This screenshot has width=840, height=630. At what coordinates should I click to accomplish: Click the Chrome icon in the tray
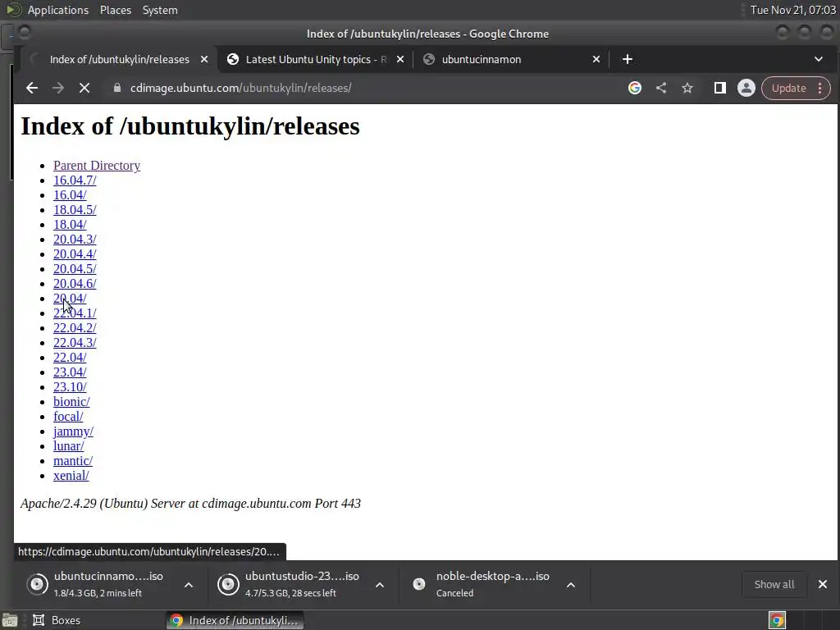(777, 620)
